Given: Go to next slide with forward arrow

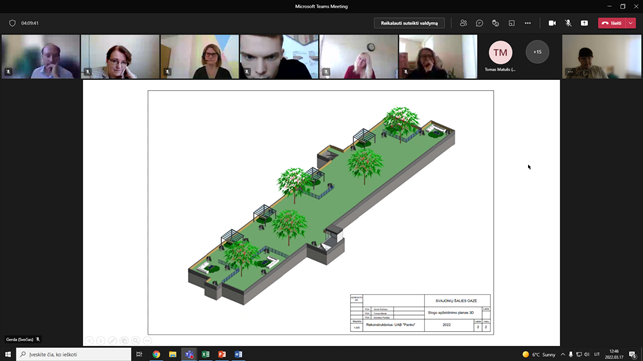Looking at the screenshot, I should pos(100,340).
